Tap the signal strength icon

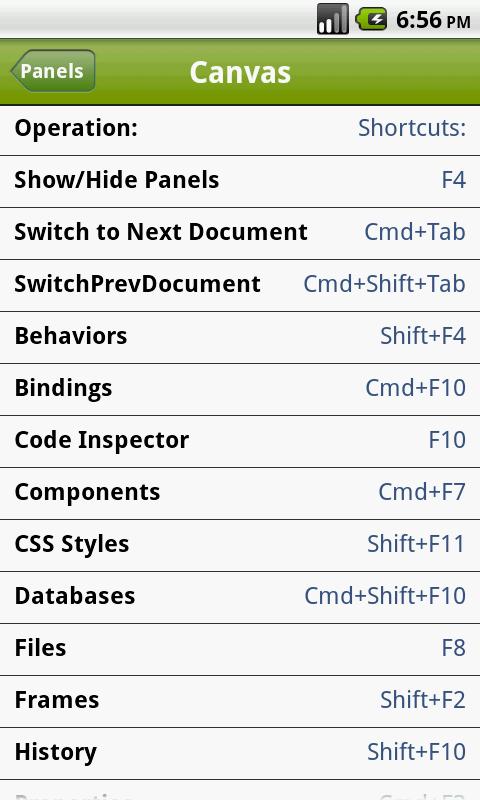pos(333,19)
